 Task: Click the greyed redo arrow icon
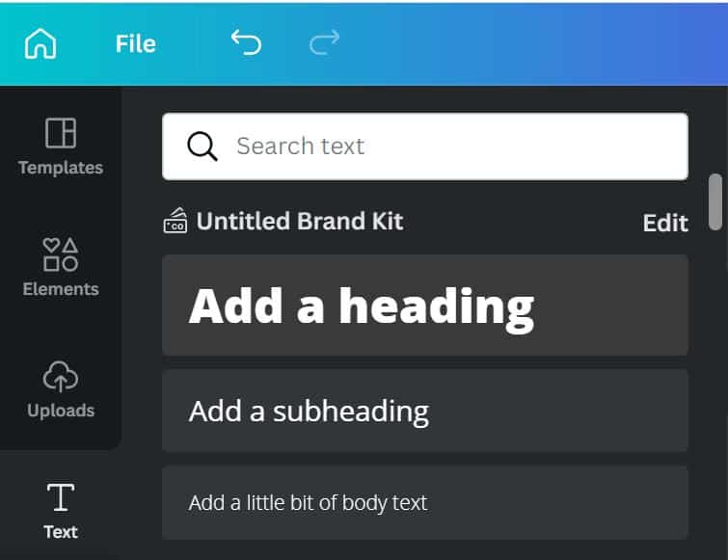(x=325, y=42)
